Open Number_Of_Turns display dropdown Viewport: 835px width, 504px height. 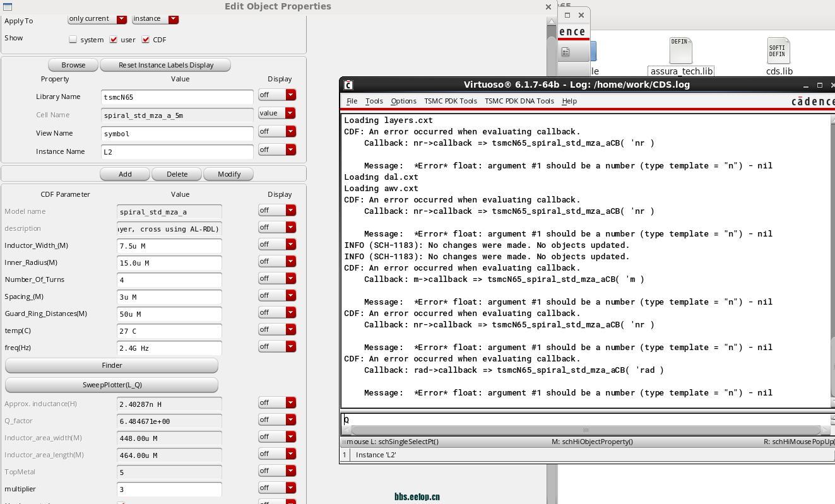(277, 278)
